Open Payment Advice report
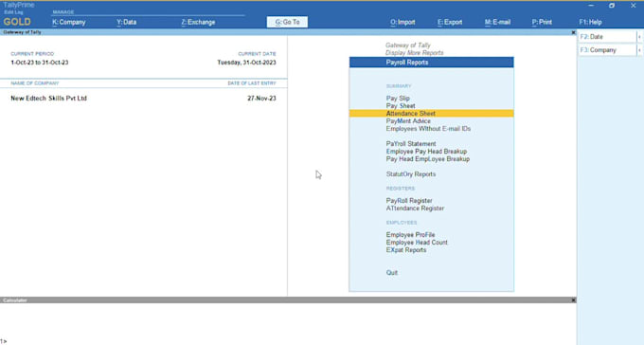The height and width of the screenshot is (345, 644). 408,121
